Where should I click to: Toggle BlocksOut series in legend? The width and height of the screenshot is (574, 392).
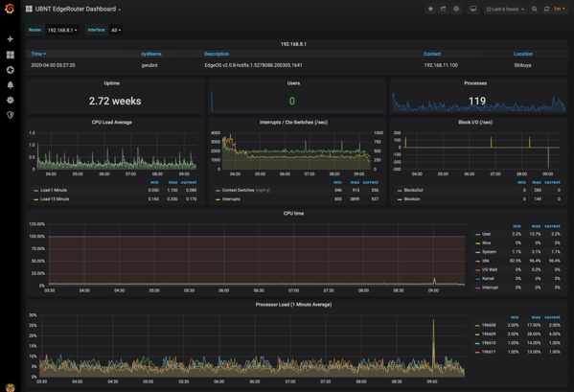click(x=413, y=191)
